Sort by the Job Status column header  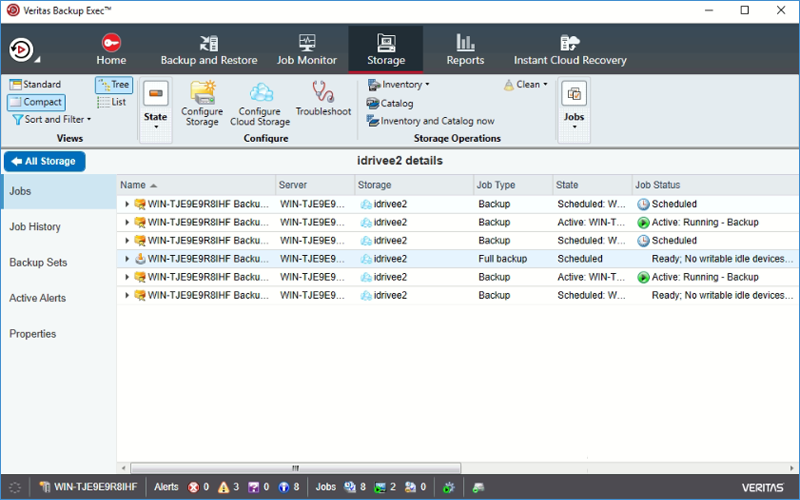pos(715,185)
